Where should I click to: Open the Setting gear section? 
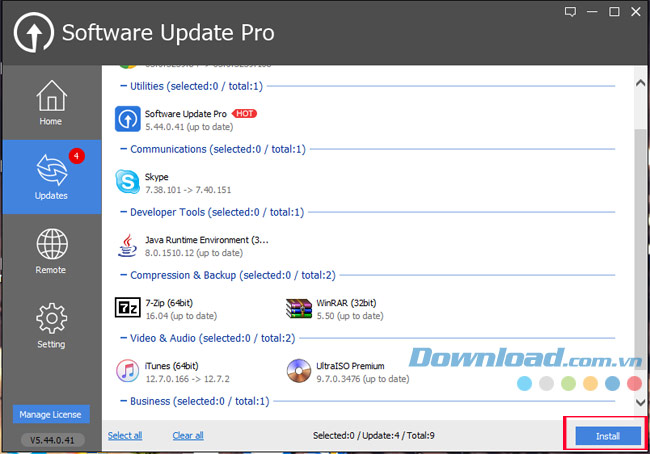(x=51, y=325)
